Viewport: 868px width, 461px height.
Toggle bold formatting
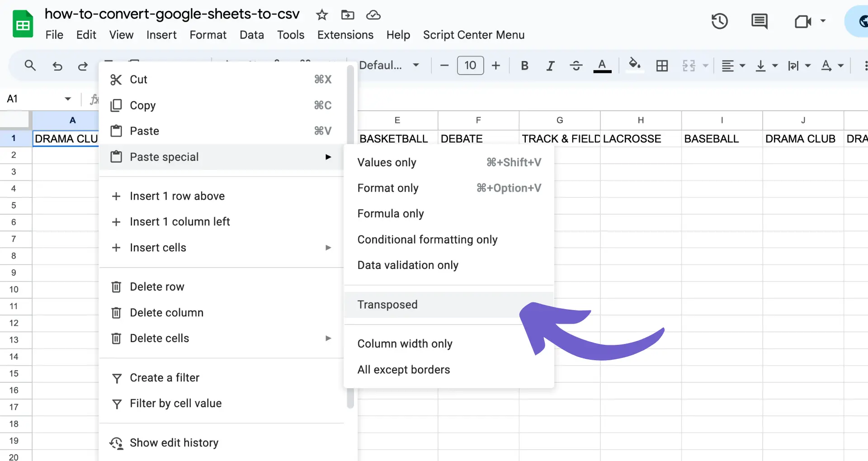click(524, 66)
